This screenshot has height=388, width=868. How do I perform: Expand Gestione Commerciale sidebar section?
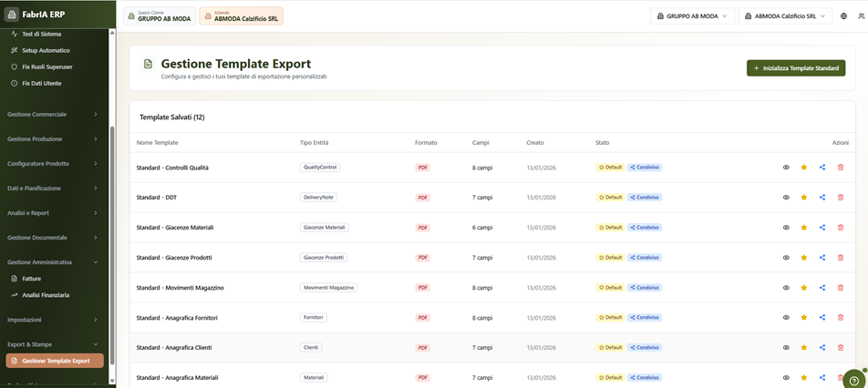53,115
